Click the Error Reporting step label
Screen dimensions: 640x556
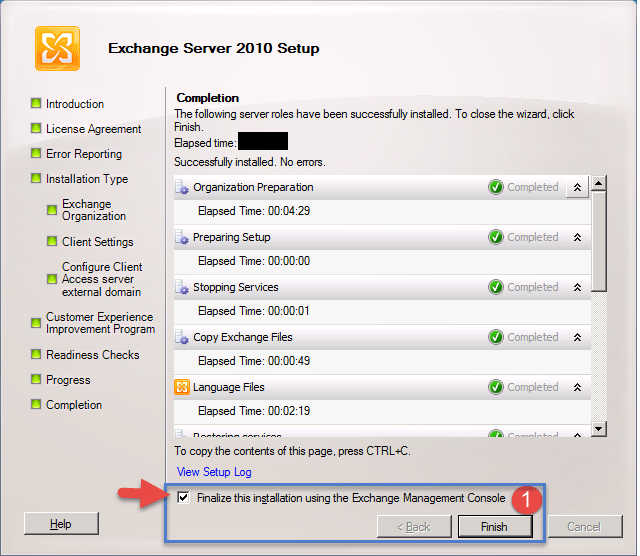tap(84, 154)
